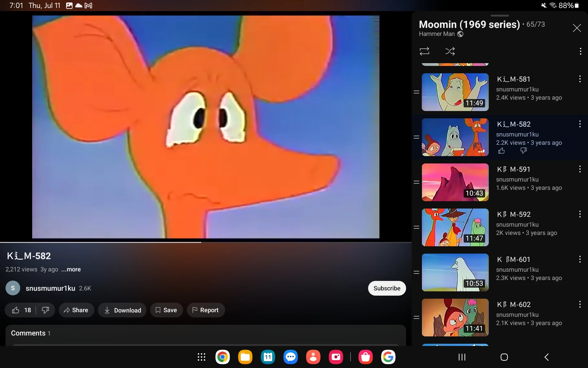
Task: Save video to a playlist
Action: tap(166, 310)
